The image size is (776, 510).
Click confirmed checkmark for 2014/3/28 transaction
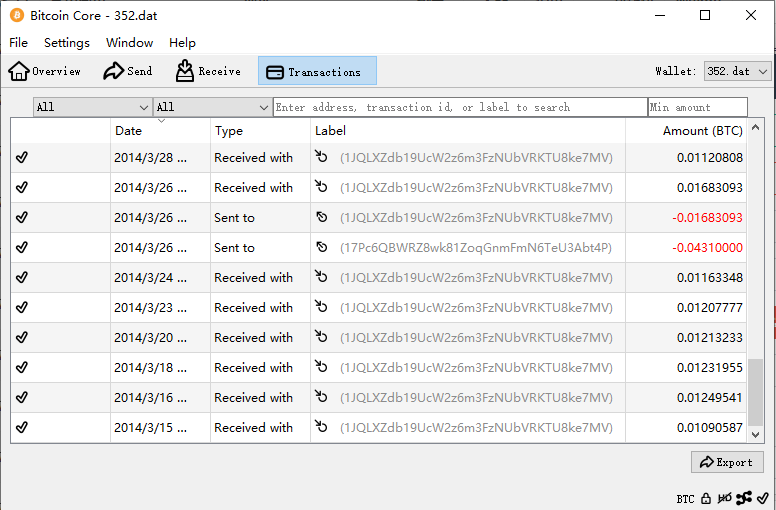click(22, 158)
